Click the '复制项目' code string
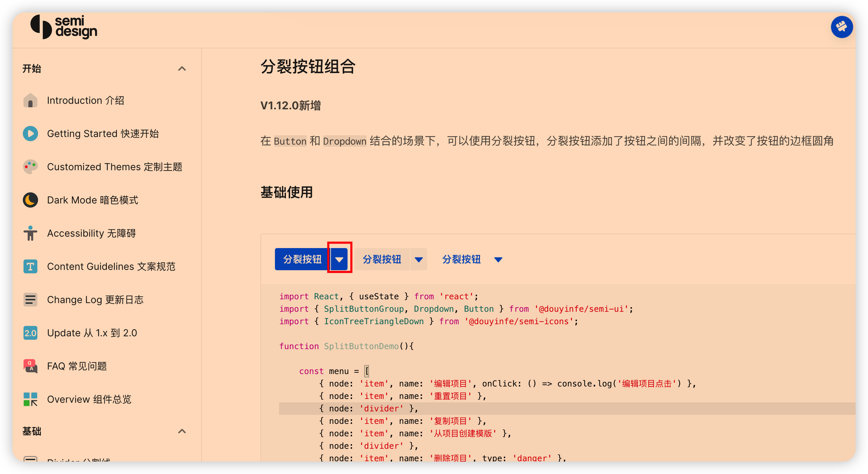This screenshot has height=474, width=868. [x=450, y=421]
